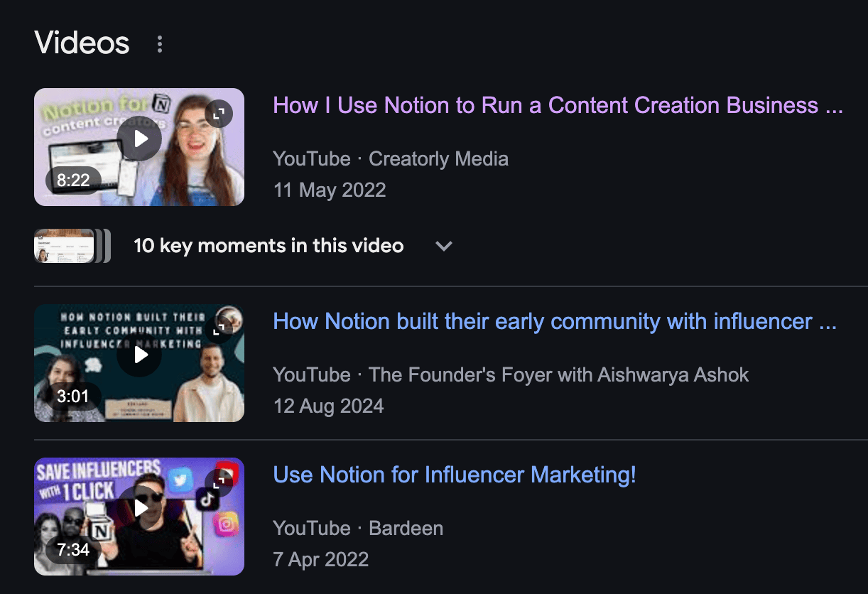The image size is (868, 594).
Task: Open the Notion content creation business video link
Action: 557,105
